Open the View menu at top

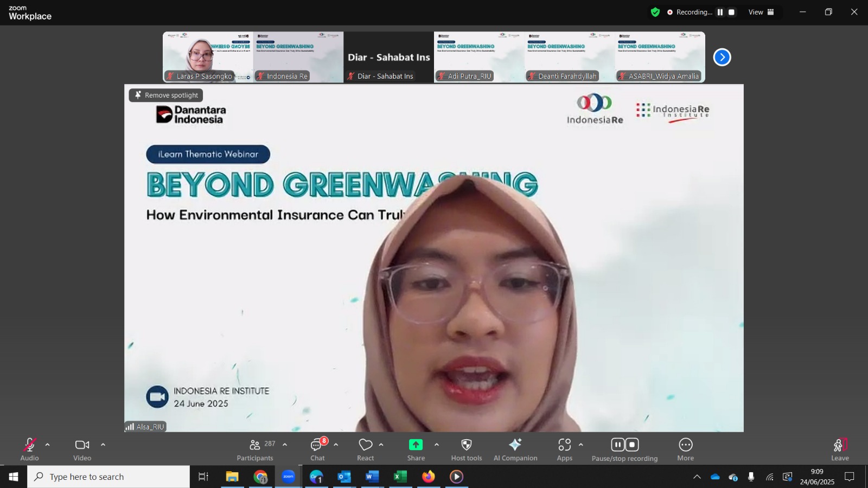point(762,12)
